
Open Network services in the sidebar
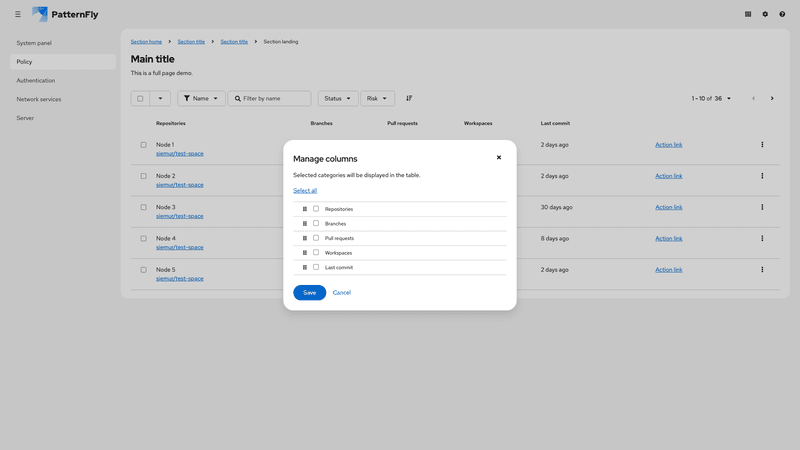(x=39, y=99)
